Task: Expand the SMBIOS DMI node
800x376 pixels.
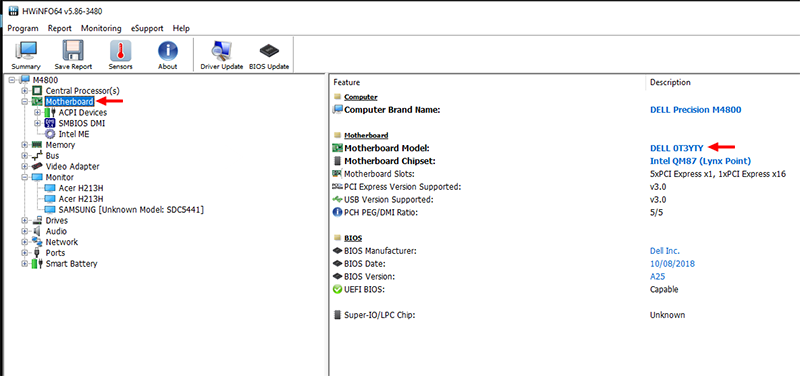Action: (x=37, y=123)
